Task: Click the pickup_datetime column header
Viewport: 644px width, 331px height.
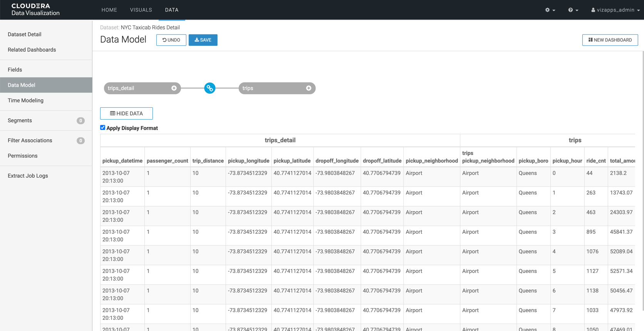Action: (x=122, y=161)
